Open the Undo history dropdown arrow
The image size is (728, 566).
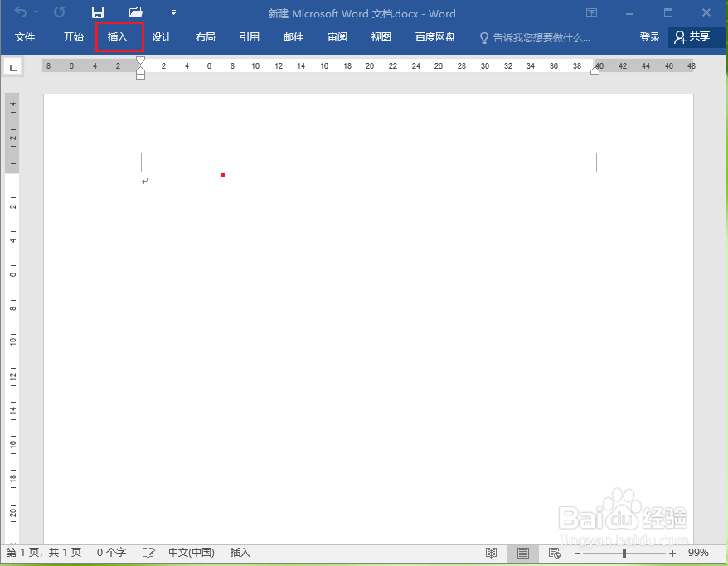36,12
